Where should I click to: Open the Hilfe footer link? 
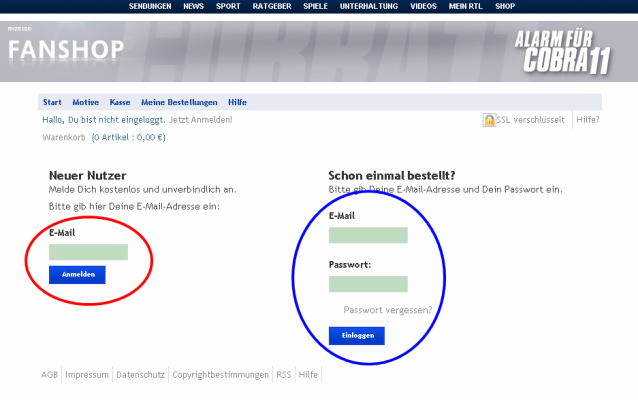308,374
